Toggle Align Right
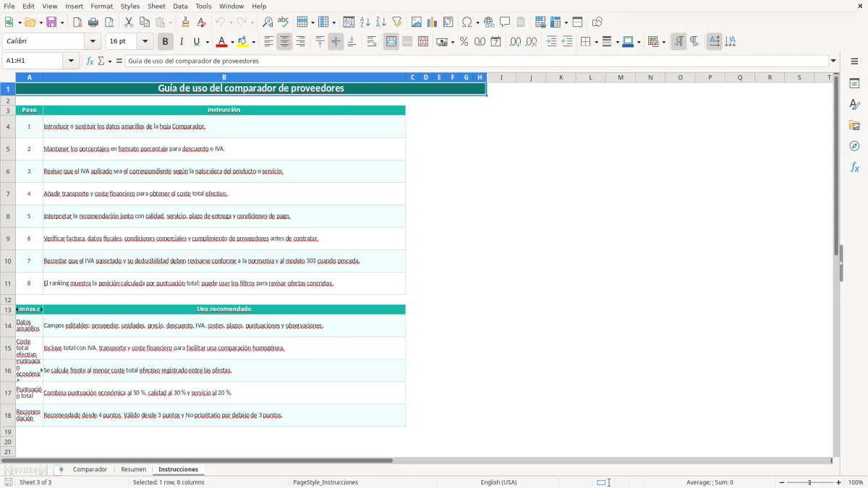868x488 pixels. tap(300, 42)
